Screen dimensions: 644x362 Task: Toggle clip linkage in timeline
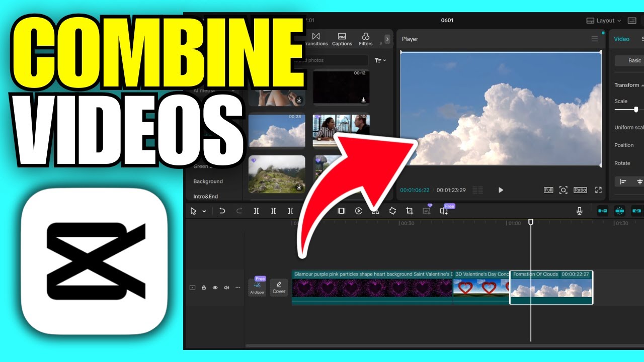click(637, 211)
